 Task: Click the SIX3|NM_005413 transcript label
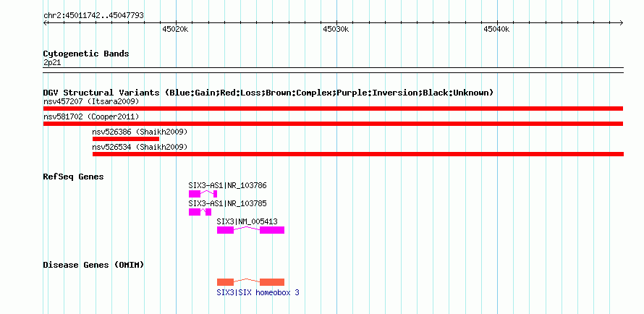click(x=247, y=221)
